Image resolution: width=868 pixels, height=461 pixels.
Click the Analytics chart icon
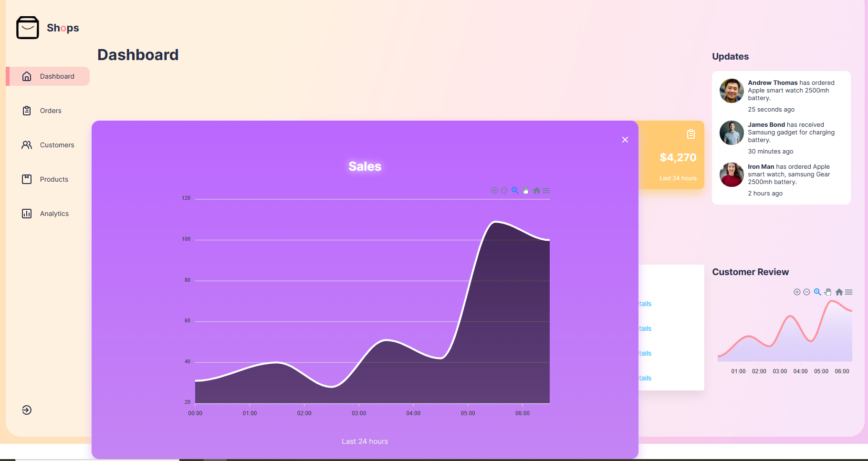tap(27, 214)
